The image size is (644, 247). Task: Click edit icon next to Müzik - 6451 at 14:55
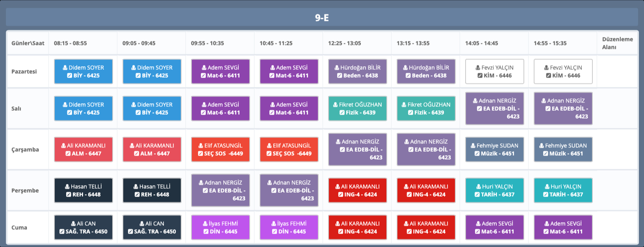point(546,154)
